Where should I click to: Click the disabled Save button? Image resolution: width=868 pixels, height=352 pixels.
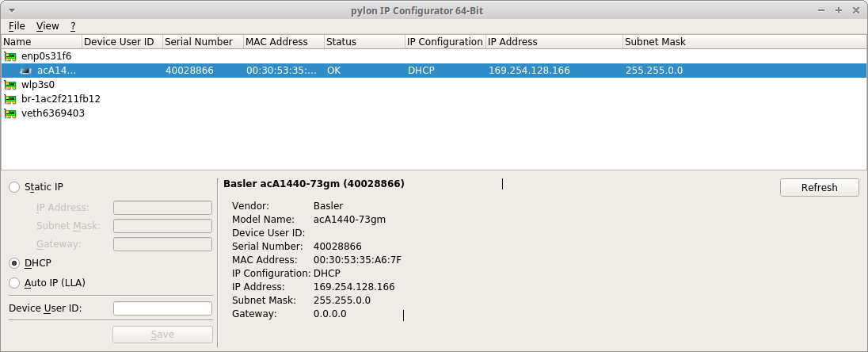[x=163, y=335]
